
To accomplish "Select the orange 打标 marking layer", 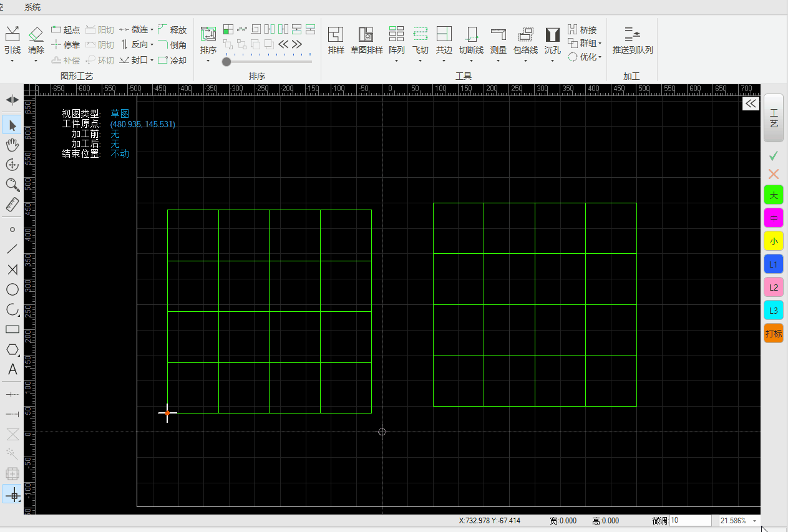I will [774, 333].
